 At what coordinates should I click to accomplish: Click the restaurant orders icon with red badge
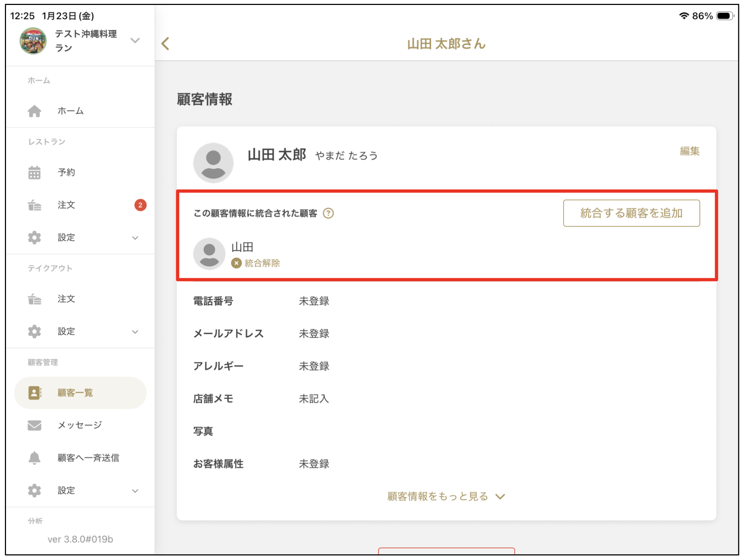point(34,205)
